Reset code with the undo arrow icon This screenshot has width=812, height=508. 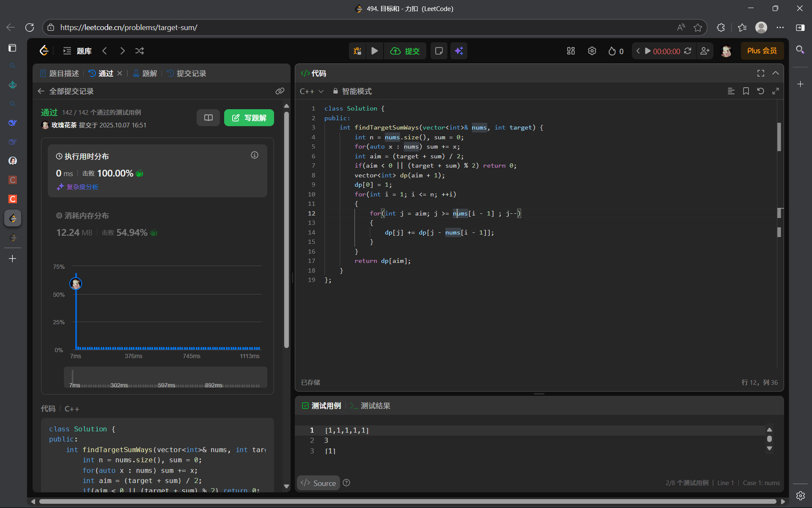pyautogui.click(x=760, y=91)
